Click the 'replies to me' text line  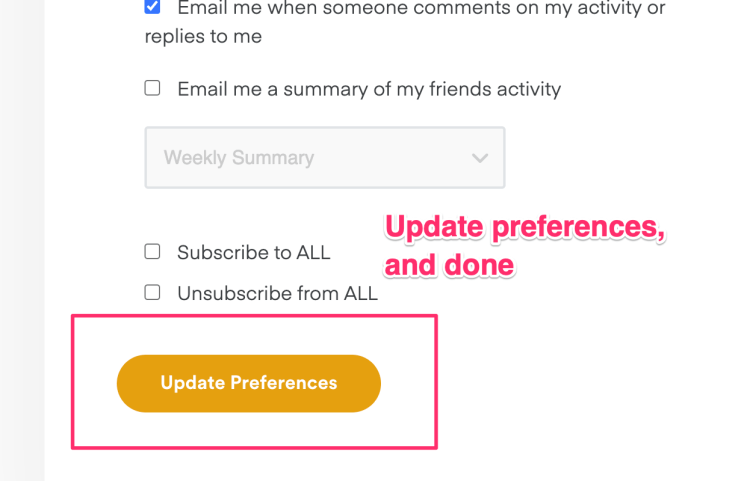tap(203, 37)
